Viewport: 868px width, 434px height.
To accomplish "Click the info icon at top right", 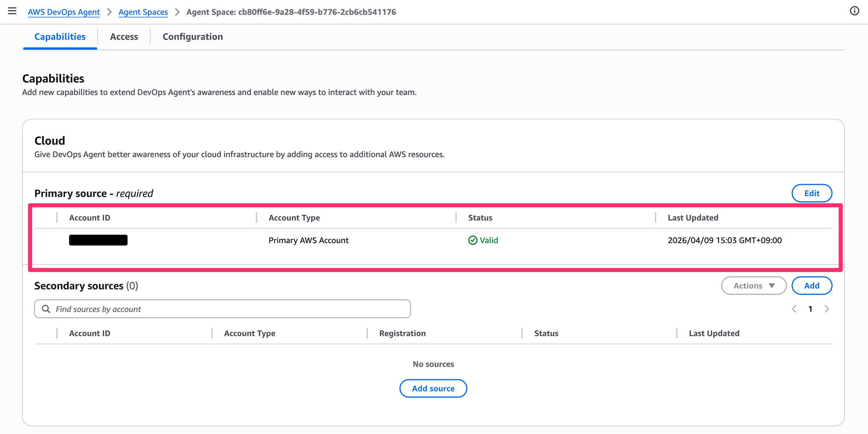I will [x=854, y=11].
